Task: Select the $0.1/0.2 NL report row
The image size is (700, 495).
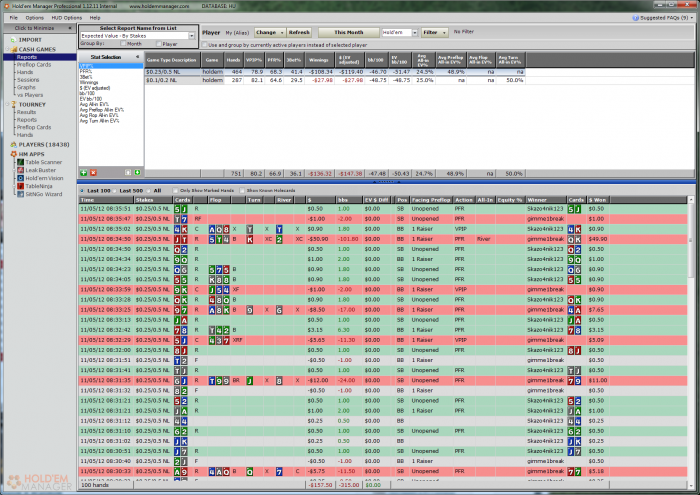Action: (335, 80)
